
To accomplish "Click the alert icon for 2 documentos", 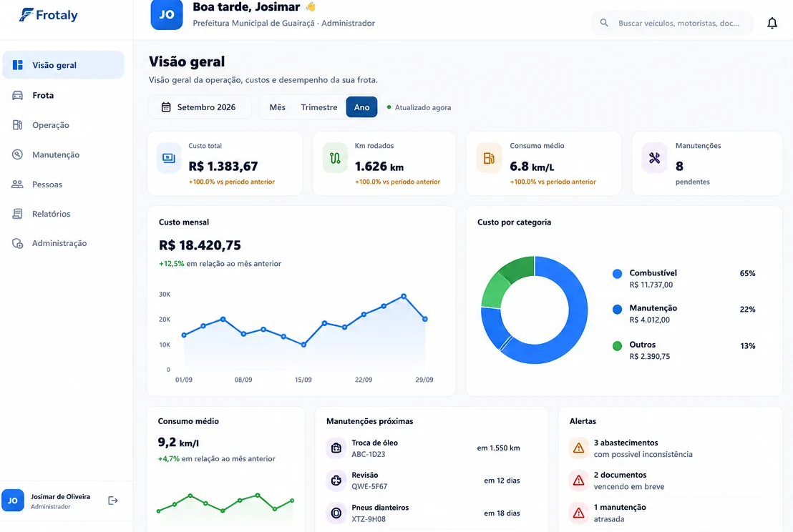I will 578,481.
